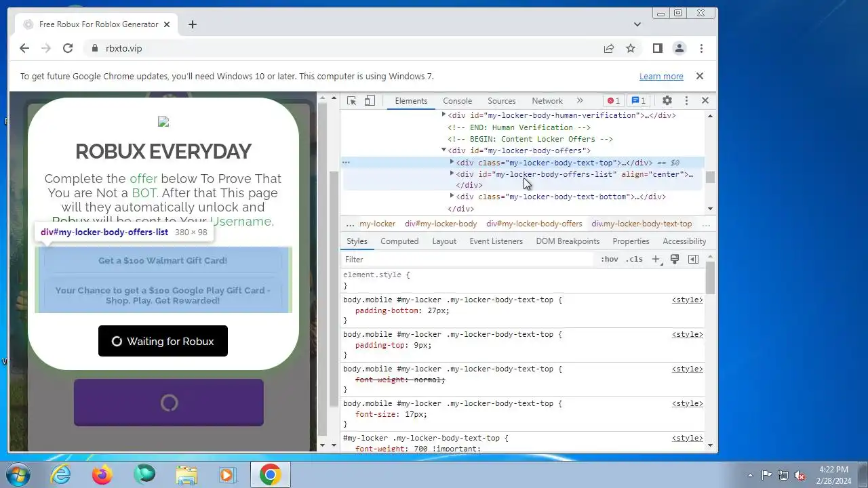The height and width of the screenshot is (488, 868).
Task: Open the DevTools customize three-dot menu
Action: [x=686, y=100]
